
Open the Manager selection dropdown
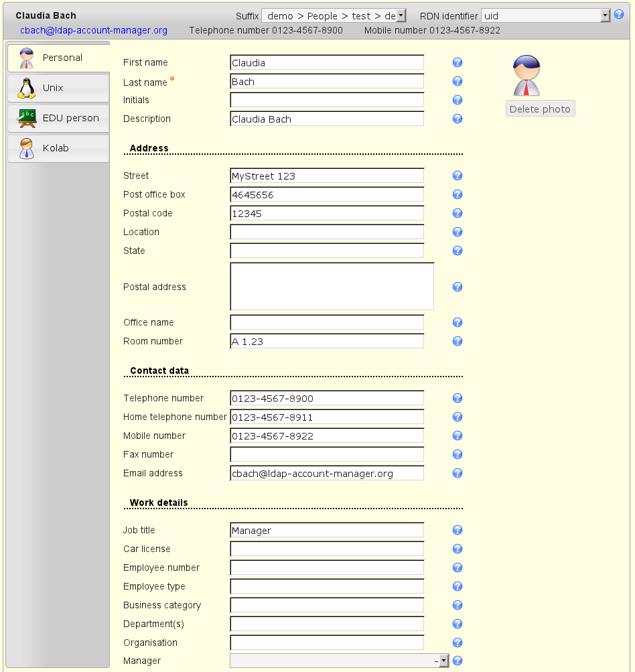pyautogui.click(x=339, y=661)
